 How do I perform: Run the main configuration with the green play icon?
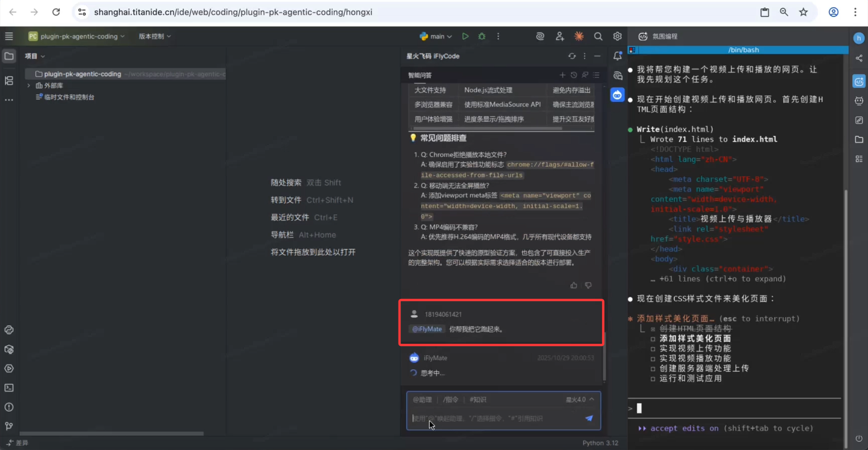coord(465,36)
